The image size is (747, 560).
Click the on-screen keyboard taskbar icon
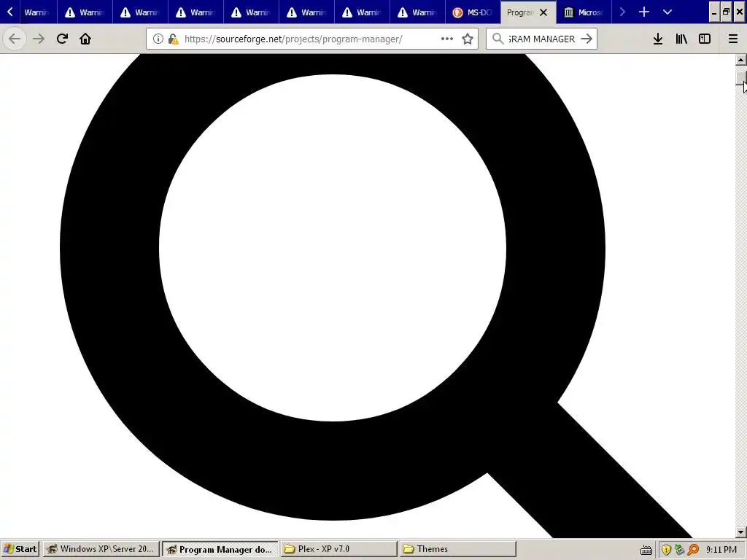tap(646, 550)
